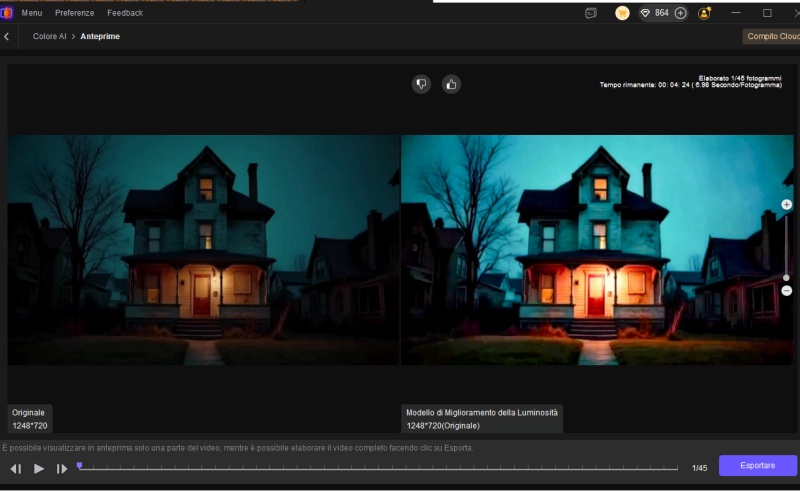Give thumbs down on the result
Screen dimensions: 800x493
pyautogui.click(x=421, y=84)
